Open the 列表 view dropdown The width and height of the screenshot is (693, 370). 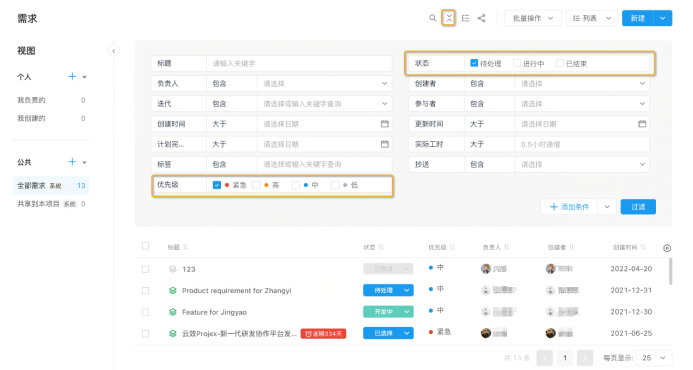[x=592, y=18]
